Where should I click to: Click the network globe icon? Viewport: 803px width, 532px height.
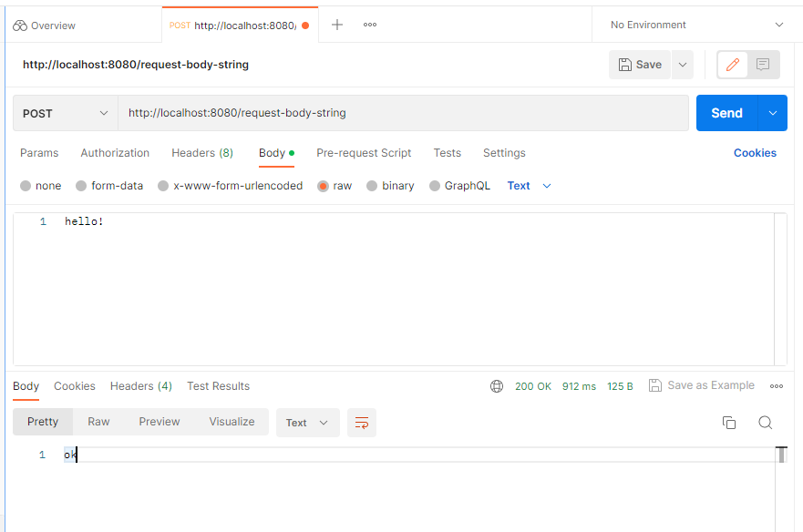click(x=497, y=386)
